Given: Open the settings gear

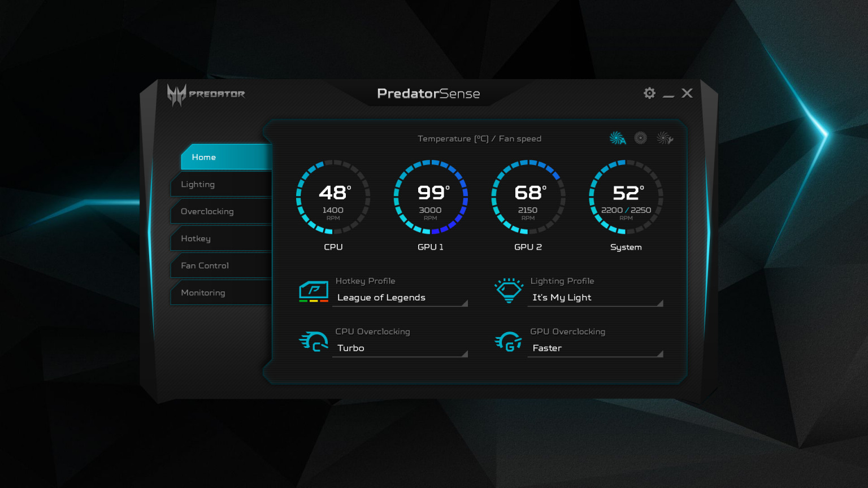Looking at the screenshot, I should click(650, 93).
